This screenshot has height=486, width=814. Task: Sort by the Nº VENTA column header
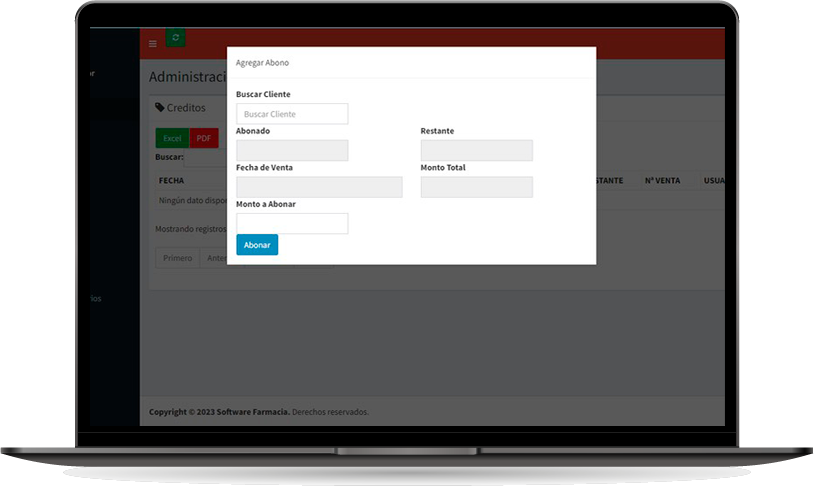(662, 181)
